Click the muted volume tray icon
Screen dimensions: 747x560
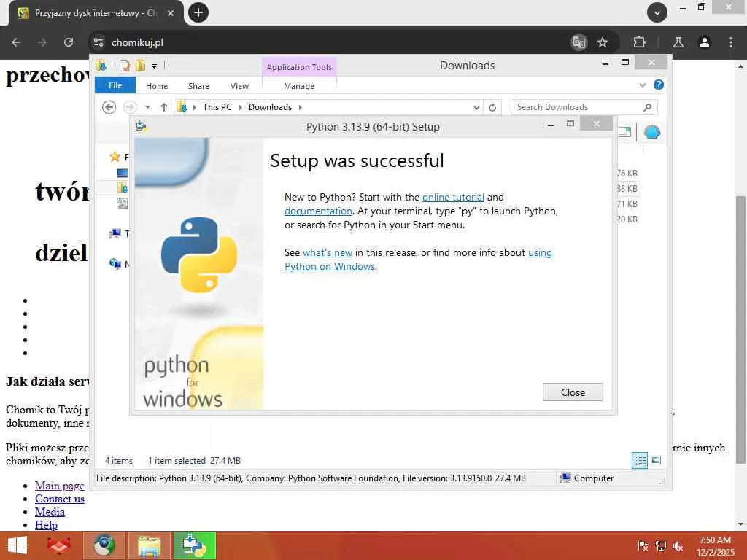tap(678, 546)
